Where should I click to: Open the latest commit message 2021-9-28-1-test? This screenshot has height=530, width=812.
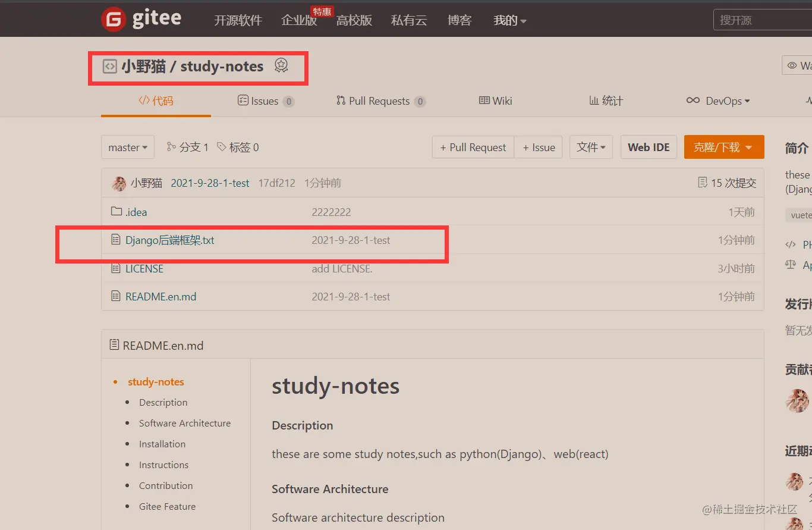pyautogui.click(x=210, y=183)
